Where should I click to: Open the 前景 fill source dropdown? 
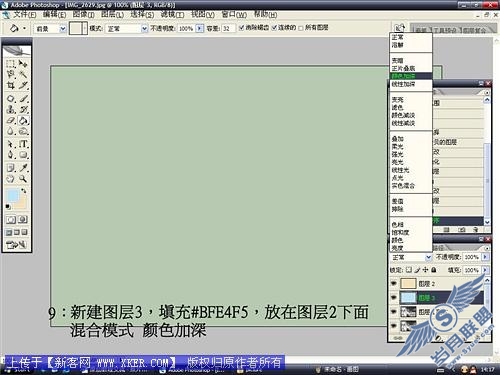(x=50, y=29)
